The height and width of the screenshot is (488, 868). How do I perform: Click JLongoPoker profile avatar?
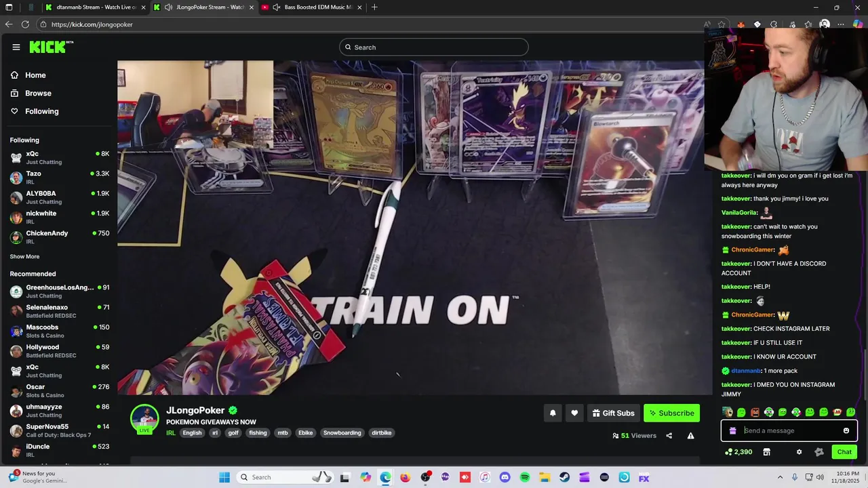coord(144,418)
